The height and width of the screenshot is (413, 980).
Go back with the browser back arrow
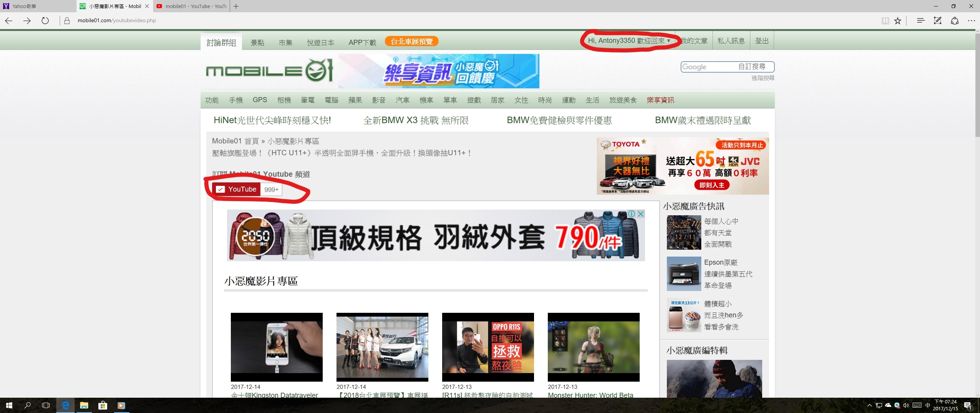coord(9,21)
